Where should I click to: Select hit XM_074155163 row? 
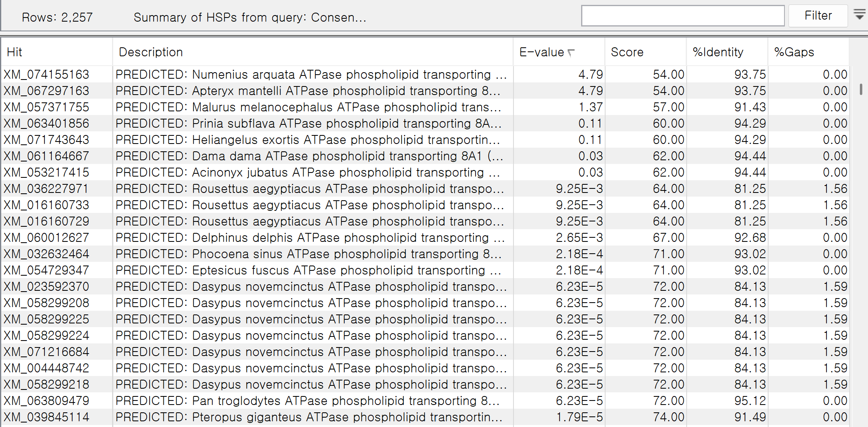[x=46, y=75]
